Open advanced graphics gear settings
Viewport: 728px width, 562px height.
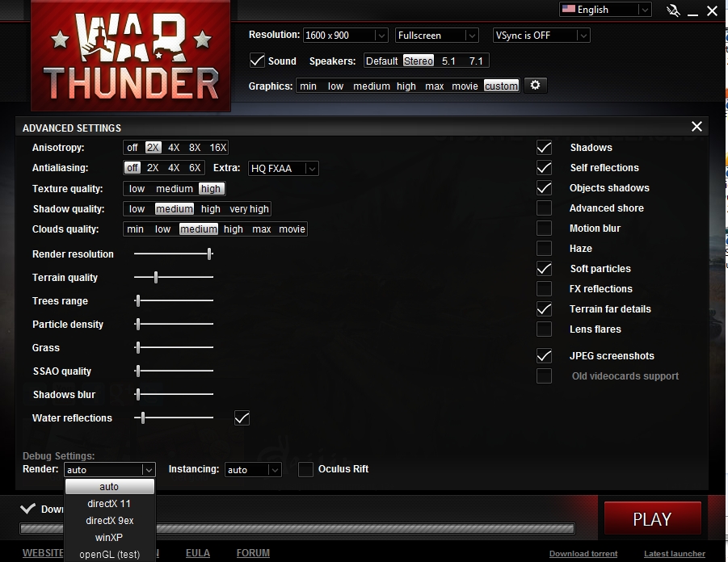pos(536,86)
